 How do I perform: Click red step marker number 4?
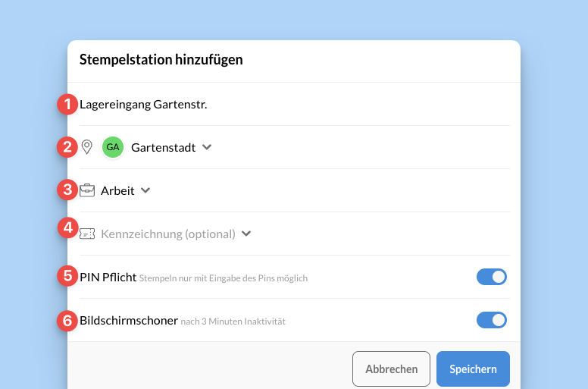click(x=67, y=227)
